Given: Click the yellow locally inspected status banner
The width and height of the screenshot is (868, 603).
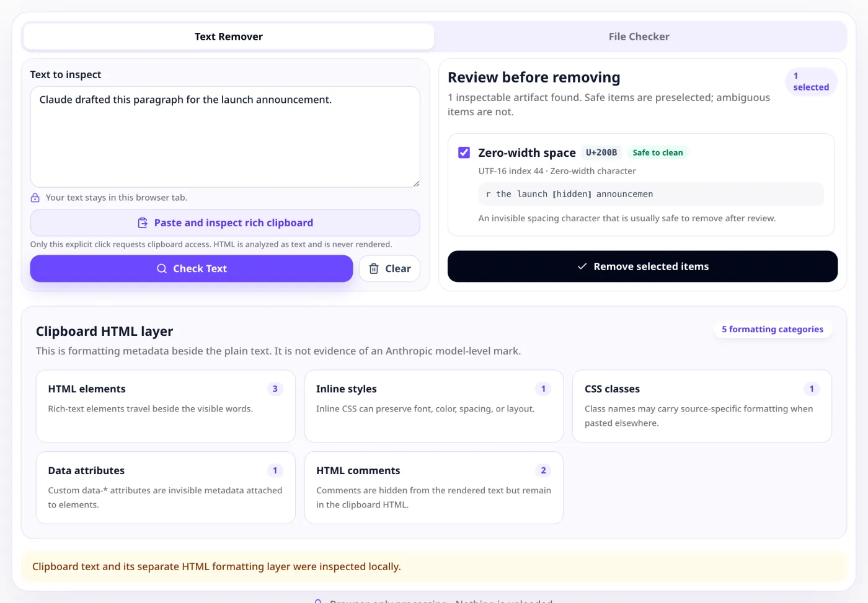Looking at the screenshot, I should (434, 566).
